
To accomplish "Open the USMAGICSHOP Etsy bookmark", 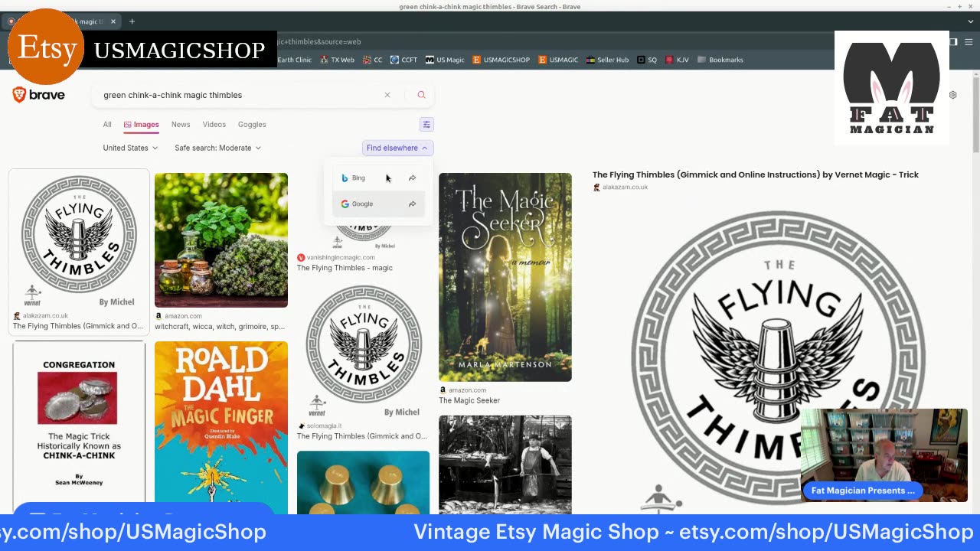I will [x=501, y=60].
